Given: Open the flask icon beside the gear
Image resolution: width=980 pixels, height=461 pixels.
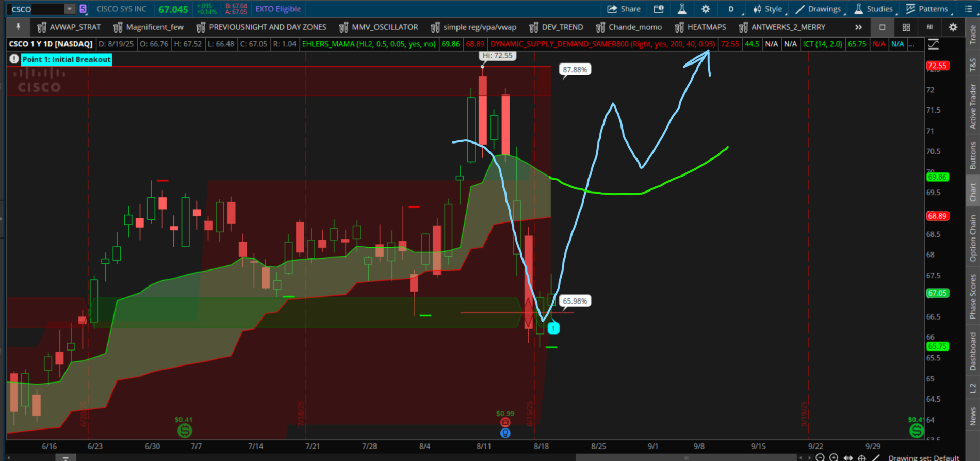Looking at the screenshot, I should click(682, 9).
